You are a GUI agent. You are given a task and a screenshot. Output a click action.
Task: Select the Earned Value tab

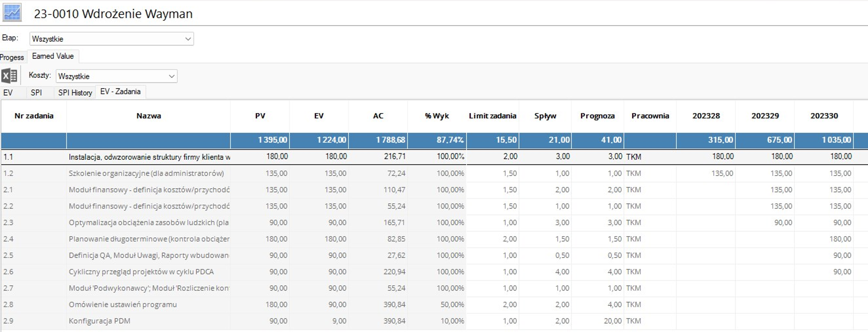53,56
